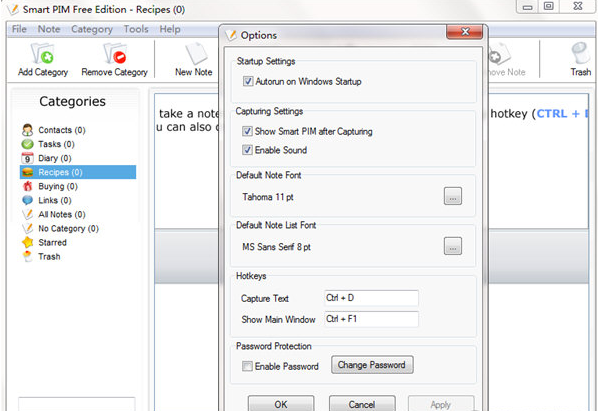
Task: Open font picker for Default Note List Font
Action: pos(453,246)
